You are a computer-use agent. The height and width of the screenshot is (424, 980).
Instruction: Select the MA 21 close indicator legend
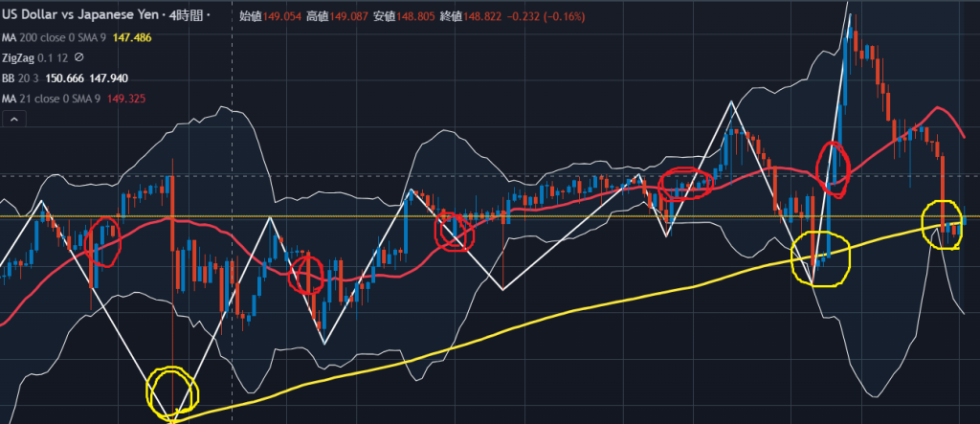coord(50,98)
